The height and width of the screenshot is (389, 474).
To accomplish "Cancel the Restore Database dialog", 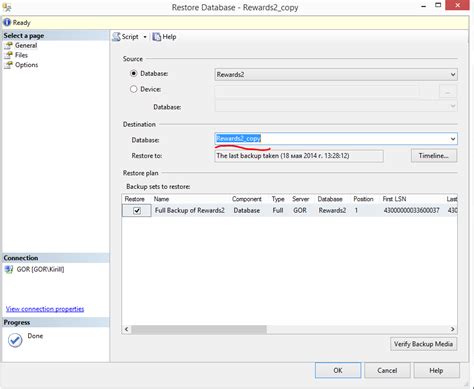I will click(x=387, y=370).
